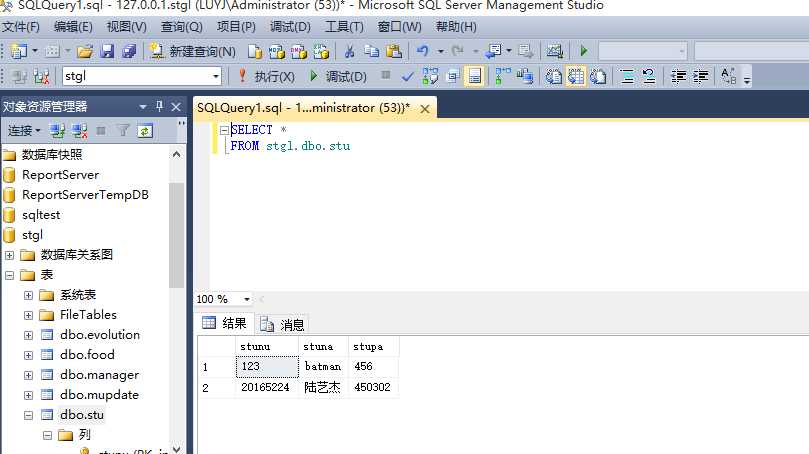Click 新建查询(N) New Query button
The width and height of the screenshot is (809, 454).
[192, 51]
